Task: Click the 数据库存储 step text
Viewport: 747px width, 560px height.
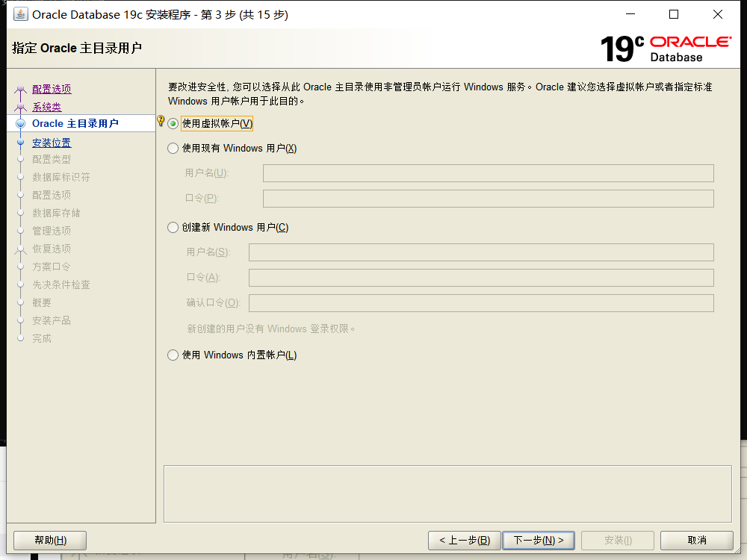Action: pos(56,214)
